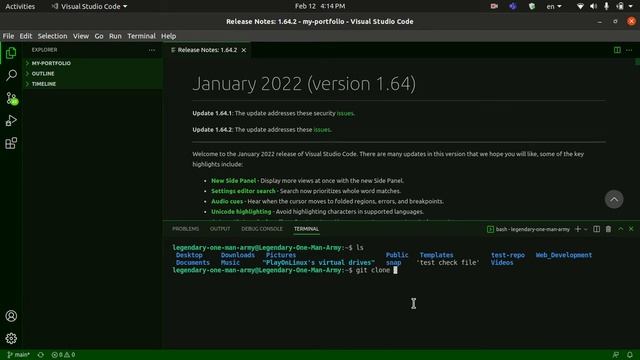Screen dimensions: 640x360
Task: Open the Help menu
Action: point(168,36)
